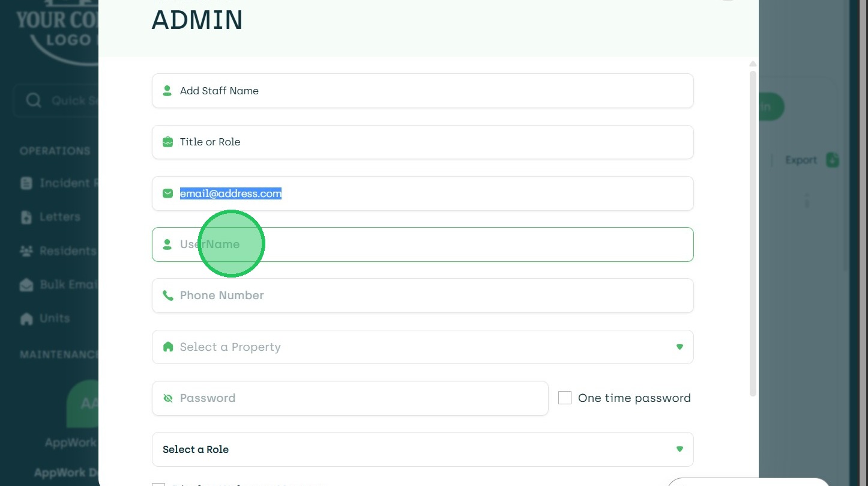Viewport: 868px width, 486px height.
Task: Focus the Phone Number input field
Action: (x=423, y=296)
